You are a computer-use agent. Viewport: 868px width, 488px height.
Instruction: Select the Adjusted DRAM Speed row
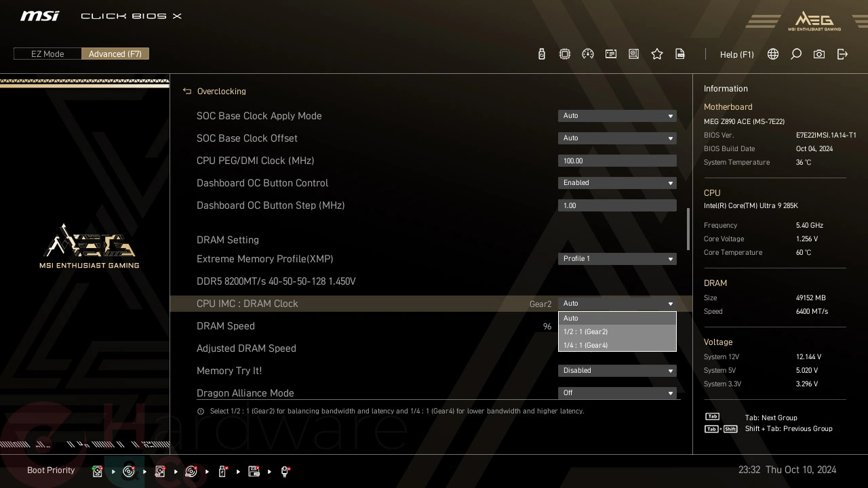(x=431, y=348)
